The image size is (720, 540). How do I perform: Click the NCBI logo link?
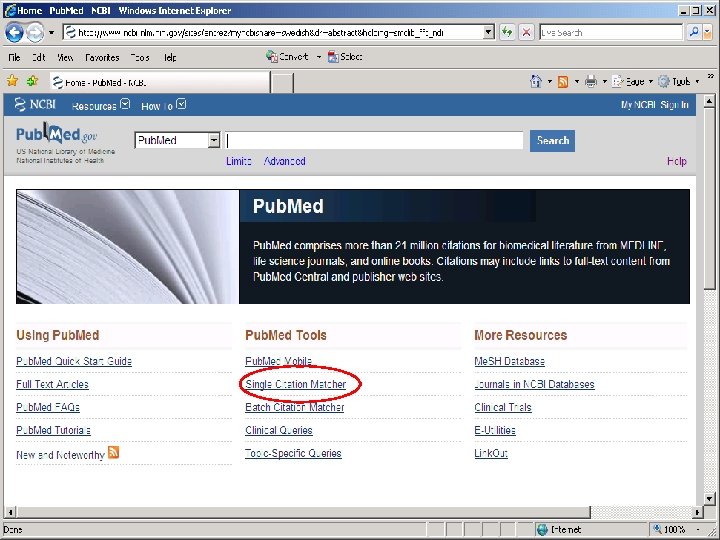[x=35, y=105]
